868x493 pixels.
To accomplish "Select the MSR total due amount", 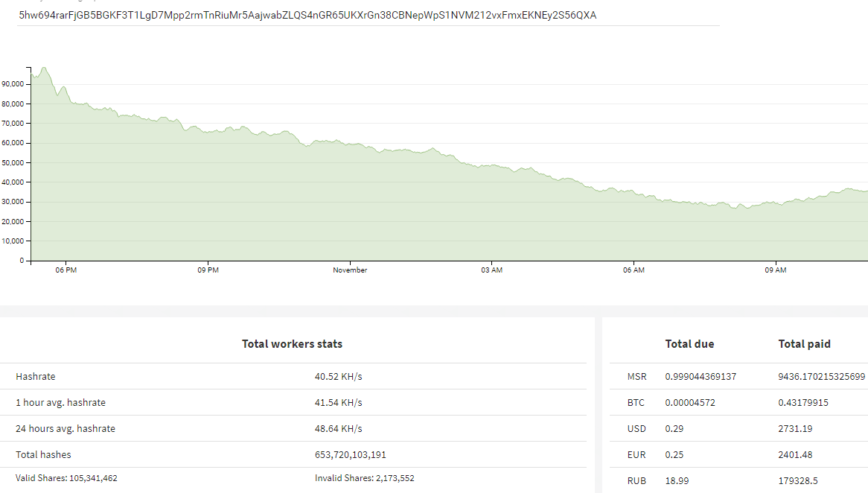I will pyautogui.click(x=701, y=377).
